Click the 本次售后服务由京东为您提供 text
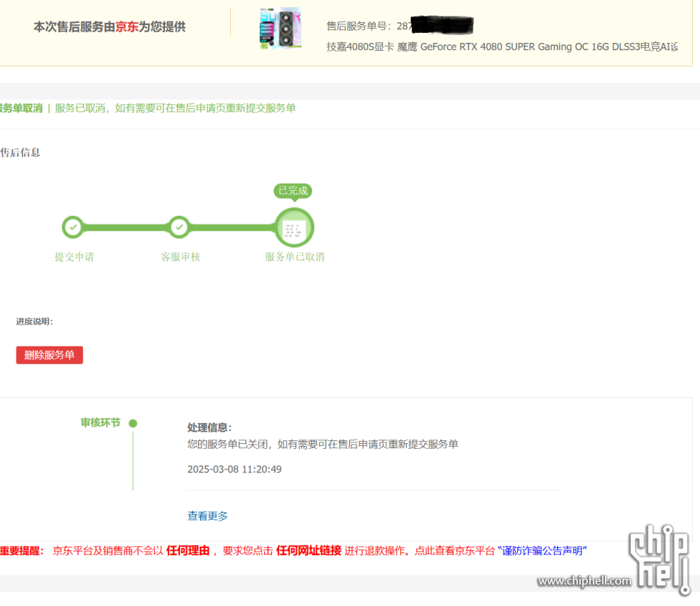700x606 pixels. click(109, 26)
